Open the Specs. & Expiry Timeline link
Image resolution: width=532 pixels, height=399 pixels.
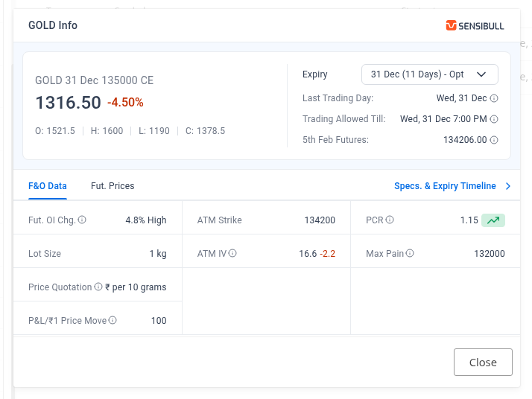[445, 186]
